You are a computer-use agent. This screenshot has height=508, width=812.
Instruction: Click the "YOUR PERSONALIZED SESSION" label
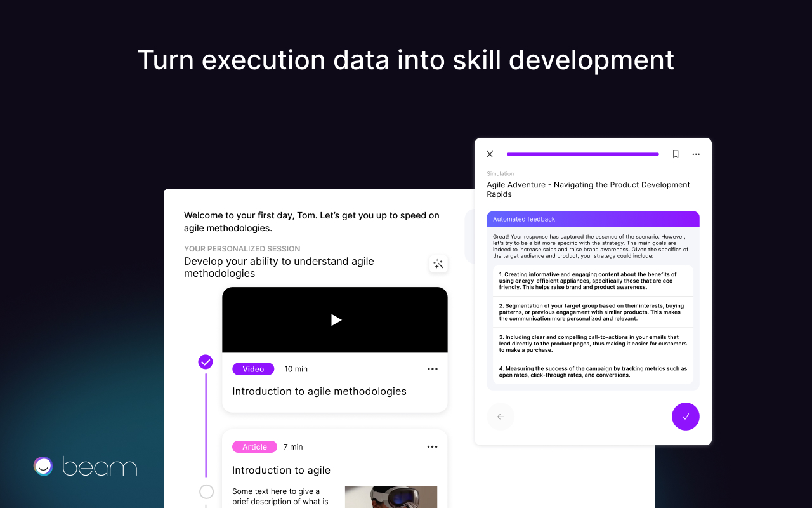(x=242, y=249)
